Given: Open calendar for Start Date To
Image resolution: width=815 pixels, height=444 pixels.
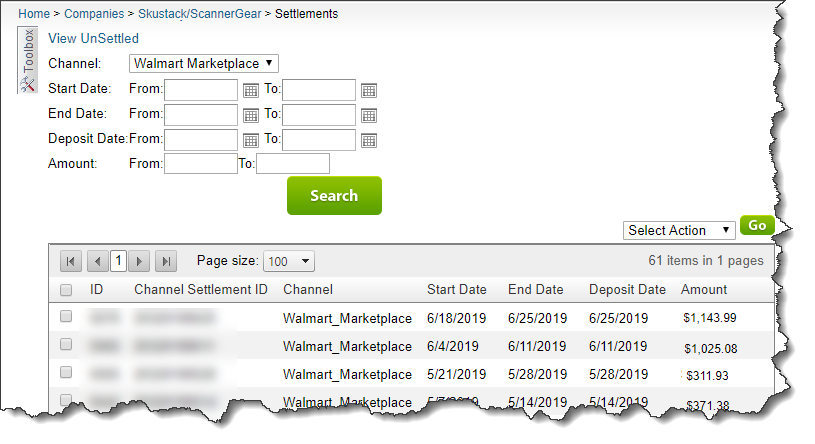Looking at the screenshot, I should [x=369, y=90].
